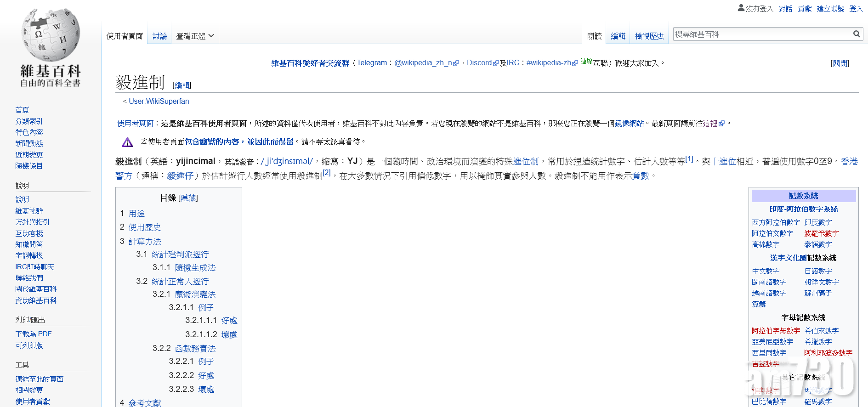Click external link icon after #wikipedia-zh
This screenshot has width=868, height=407.
[x=575, y=63]
